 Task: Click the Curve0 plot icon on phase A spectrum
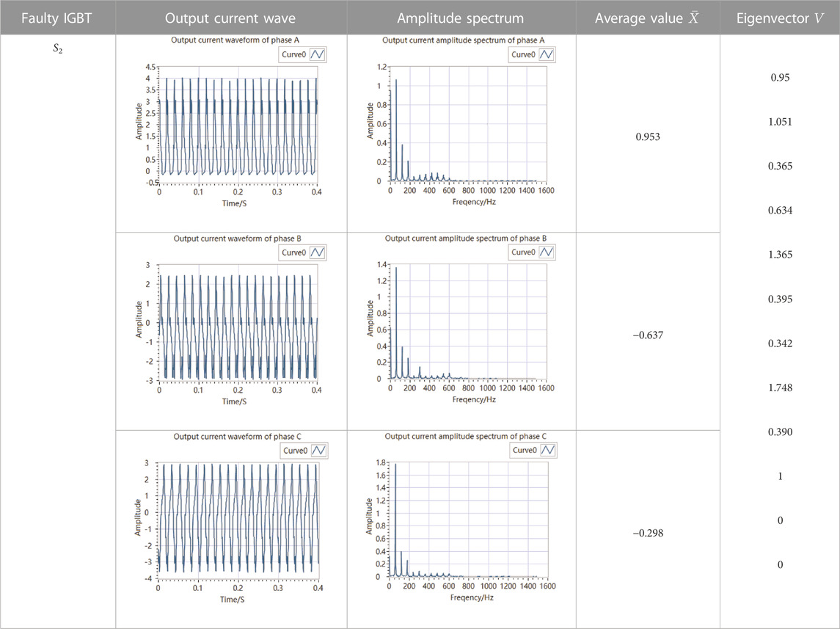(547, 54)
